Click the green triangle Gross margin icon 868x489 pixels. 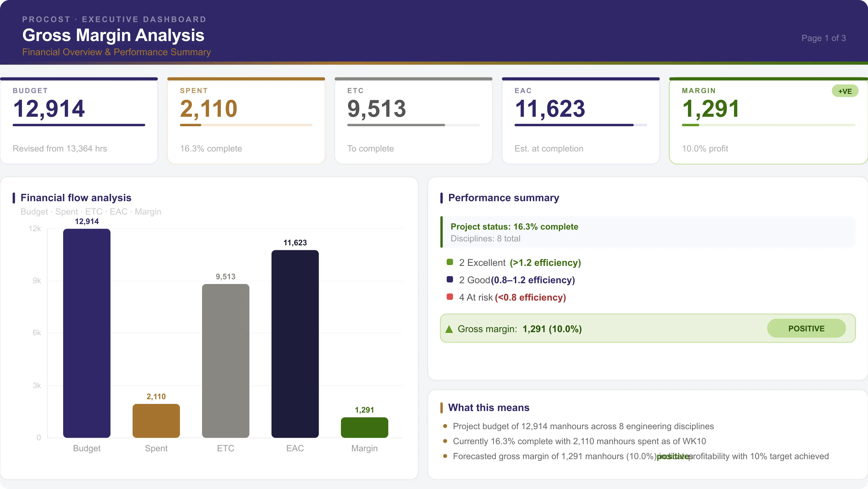point(449,329)
